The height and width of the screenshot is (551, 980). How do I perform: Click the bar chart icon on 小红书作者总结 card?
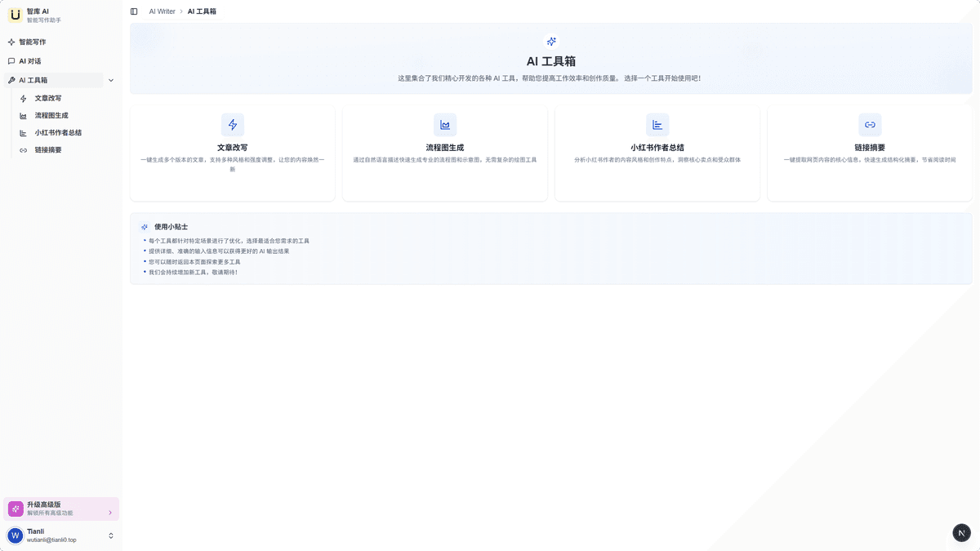[x=657, y=125]
